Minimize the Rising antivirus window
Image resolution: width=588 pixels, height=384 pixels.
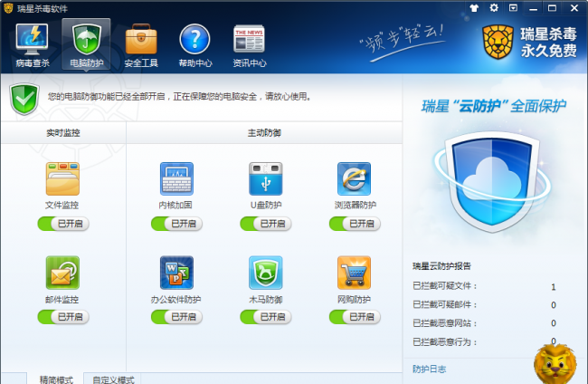[533, 8]
